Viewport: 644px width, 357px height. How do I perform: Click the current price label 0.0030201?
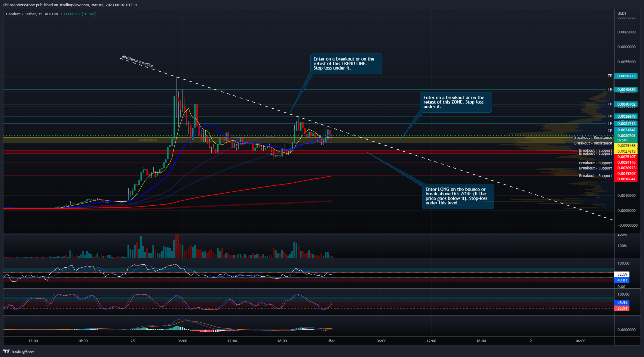tap(626, 135)
